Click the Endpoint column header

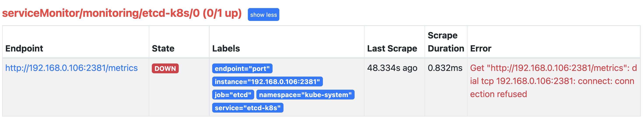coord(24,48)
